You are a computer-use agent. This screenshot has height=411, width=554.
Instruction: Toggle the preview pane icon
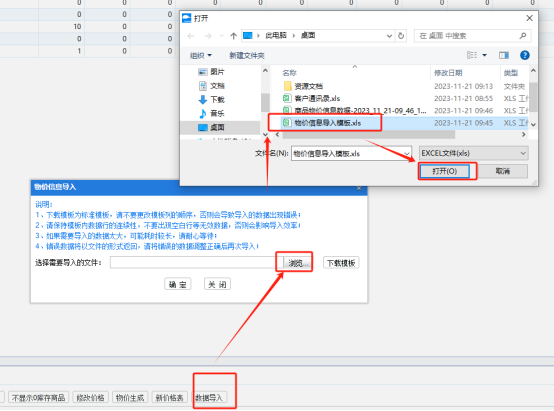(504, 55)
